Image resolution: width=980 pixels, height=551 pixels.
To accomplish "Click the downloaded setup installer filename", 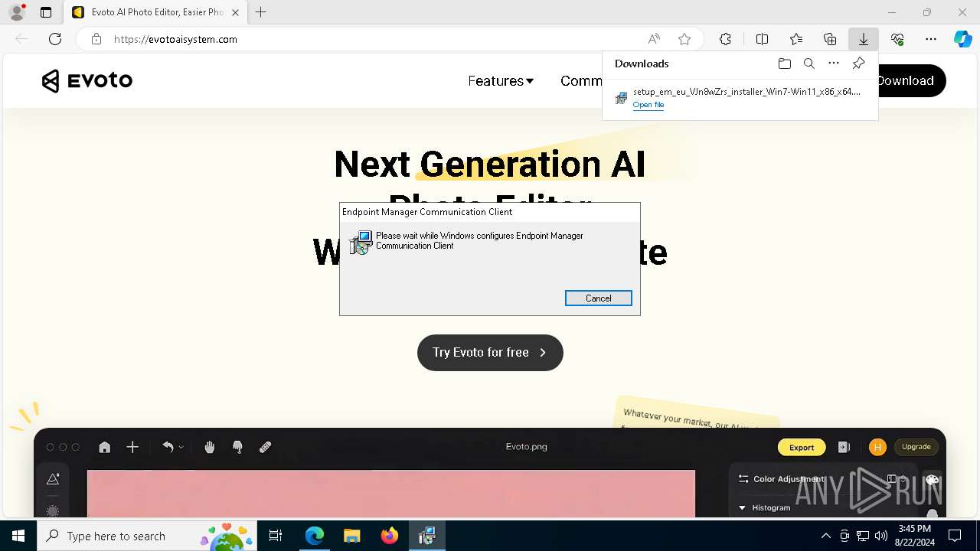I will pos(746,92).
